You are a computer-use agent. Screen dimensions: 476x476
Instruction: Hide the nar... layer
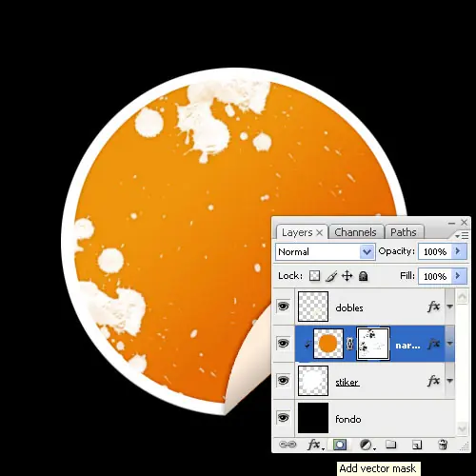coord(284,344)
